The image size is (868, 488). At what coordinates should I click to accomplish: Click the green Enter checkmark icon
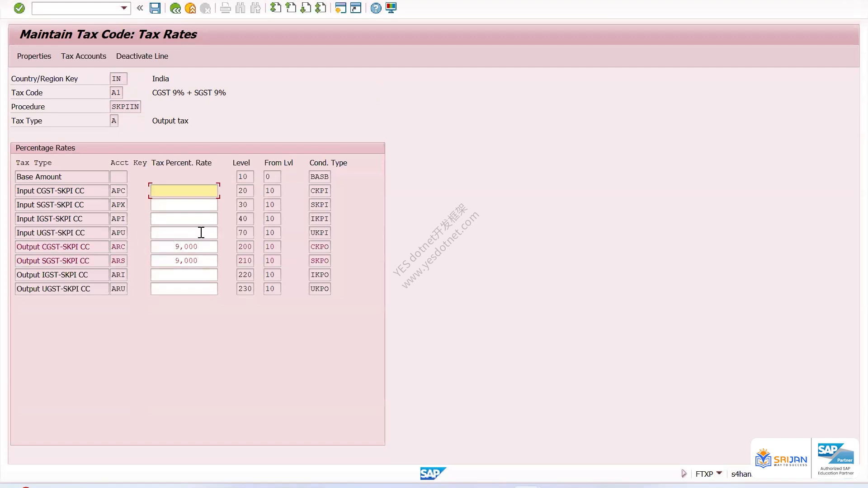(19, 8)
